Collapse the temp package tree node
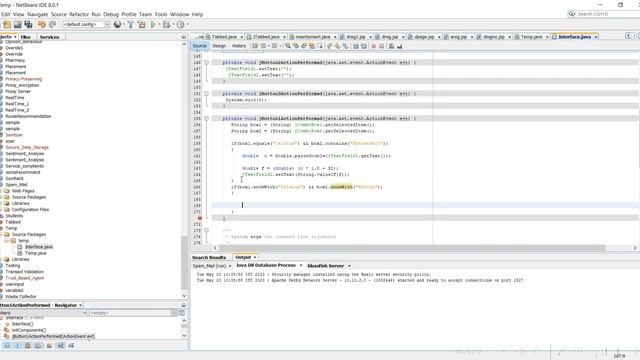This screenshot has width=640, height=360. (7, 240)
